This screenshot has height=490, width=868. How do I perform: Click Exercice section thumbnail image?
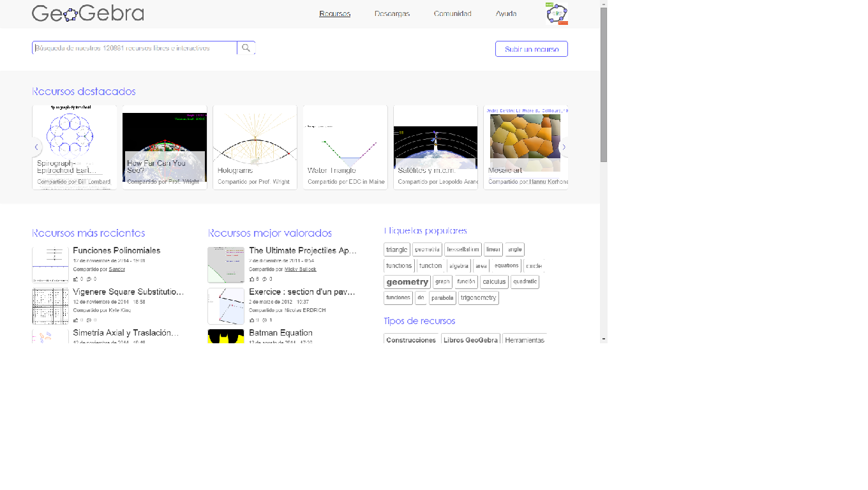(226, 306)
